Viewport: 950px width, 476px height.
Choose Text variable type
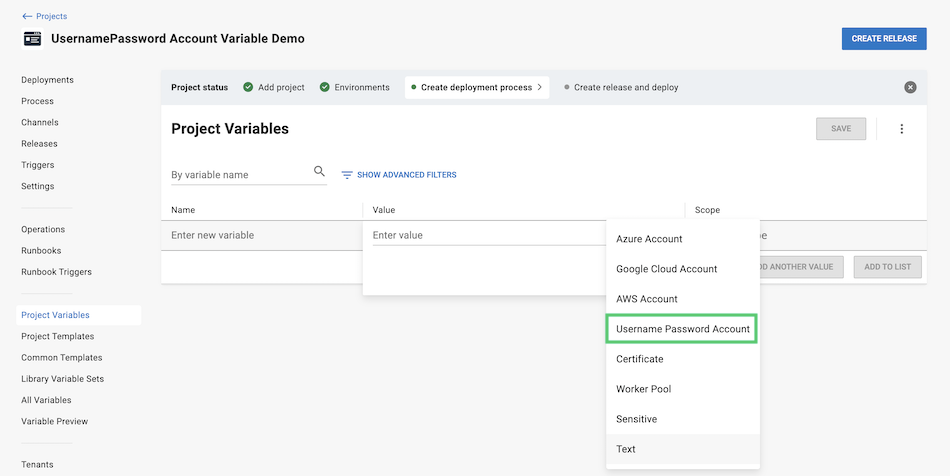(683, 449)
